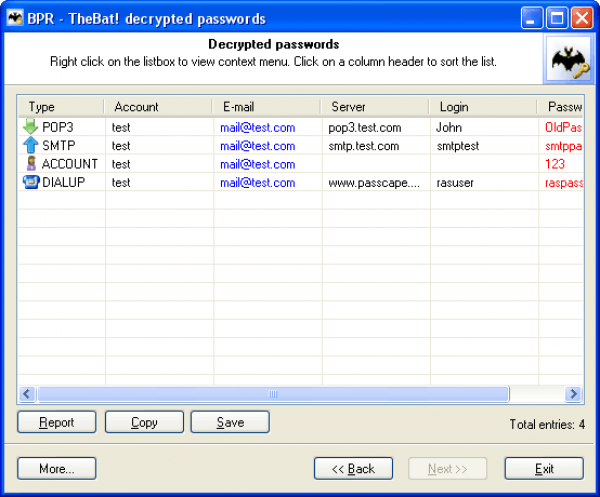Click the test account cell in POP3 row
The height and width of the screenshot is (497, 600).
click(121, 127)
